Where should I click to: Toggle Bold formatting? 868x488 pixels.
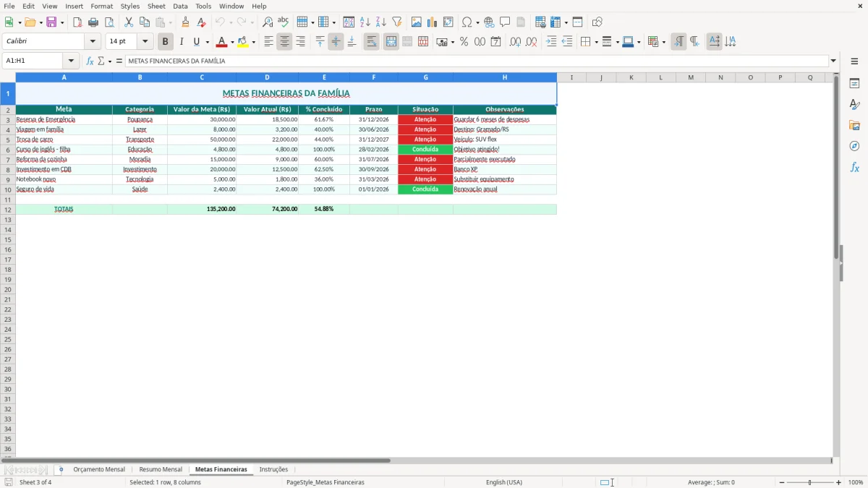pos(165,42)
